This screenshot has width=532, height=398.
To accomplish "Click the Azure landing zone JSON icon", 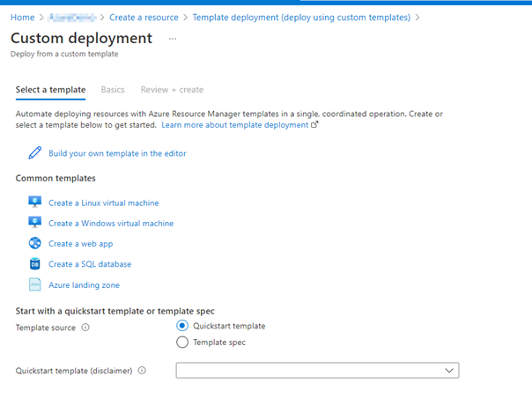I will [35, 284].
